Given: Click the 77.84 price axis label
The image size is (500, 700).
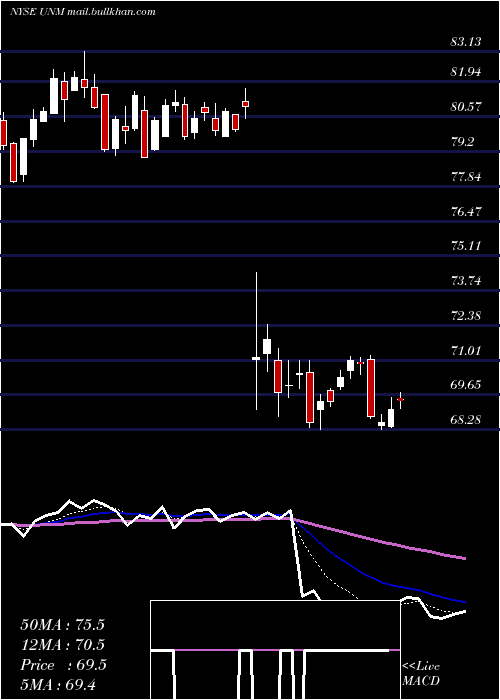Looking at the screenshot, I should coord(466,176).
